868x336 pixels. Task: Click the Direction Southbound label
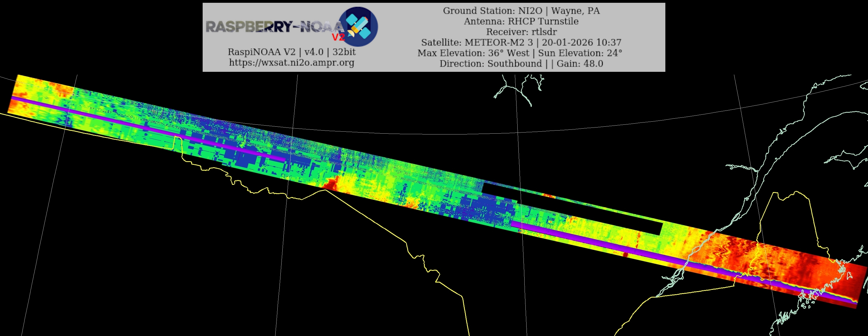490,64
